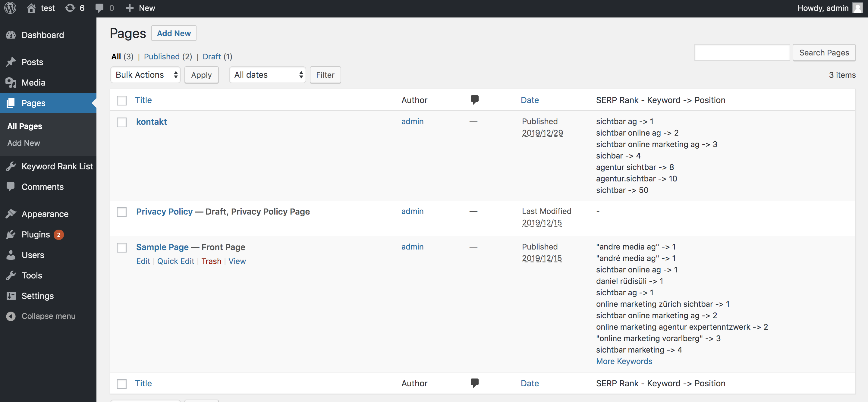The height and width of the screenshot is (402, 868).
Task: Click the Settings sliders icon
Action: pyautogui.click(x=11, y=296)
